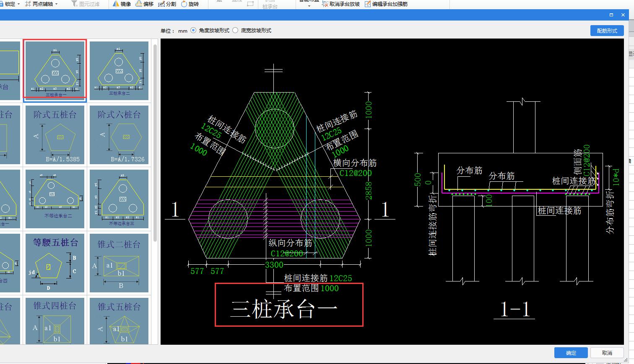Maximize the pile cap dialog window
Screen dimensions: 634x364
coord(611,15)
